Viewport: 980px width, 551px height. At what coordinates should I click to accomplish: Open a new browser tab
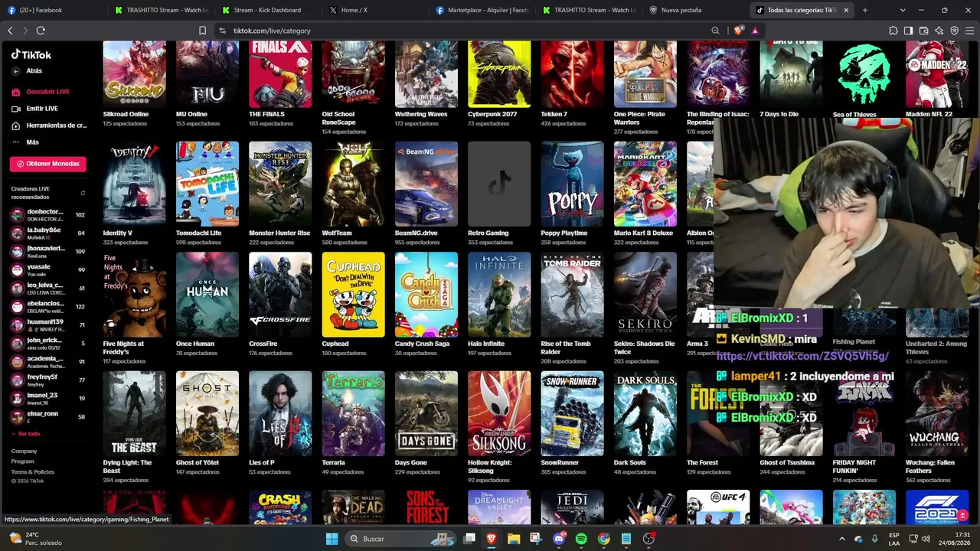tap(865, 10)
